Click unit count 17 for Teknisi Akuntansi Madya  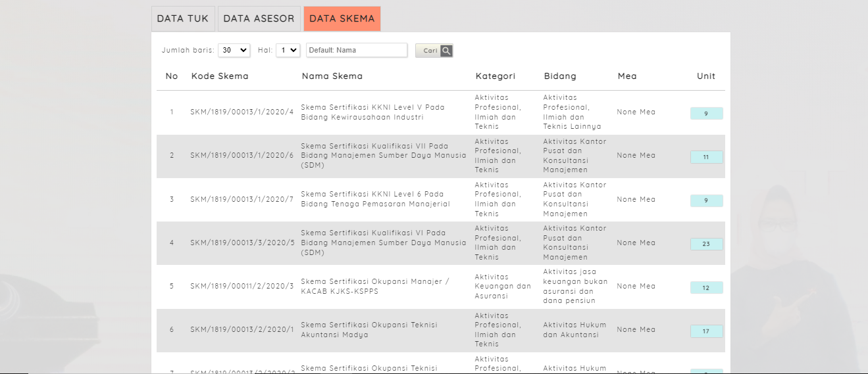coord(706,331)
